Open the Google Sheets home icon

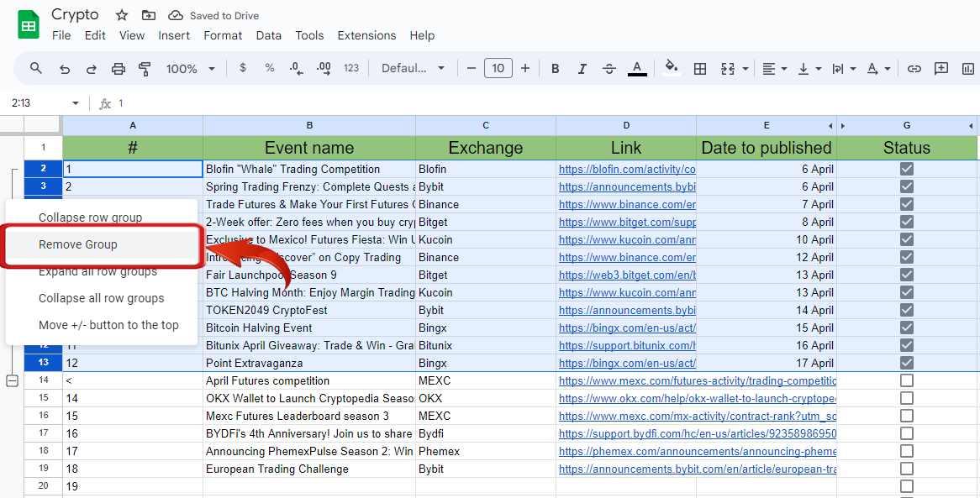(x=29, y=25)
